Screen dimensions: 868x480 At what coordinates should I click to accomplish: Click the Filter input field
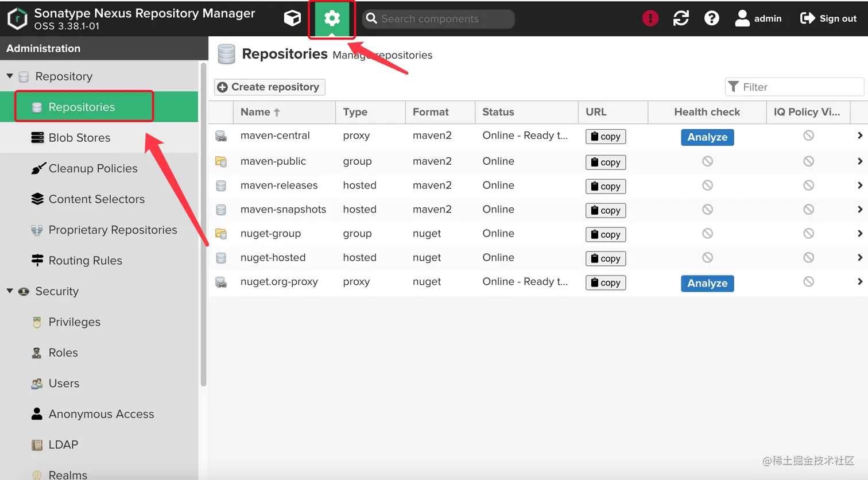pyautogui.click(x=795, y=87)
